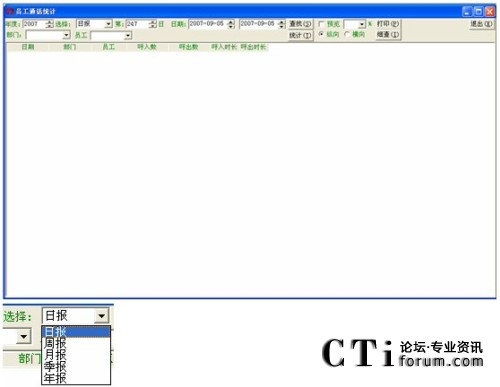Click the enlarged 选择 dropdown arrow at bottom

coord(101,316)
